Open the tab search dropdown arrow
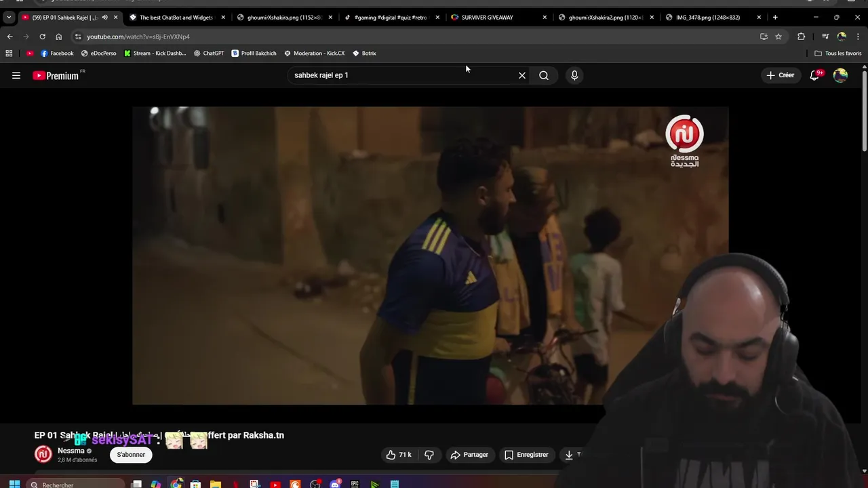 click(x=9, y=17)
